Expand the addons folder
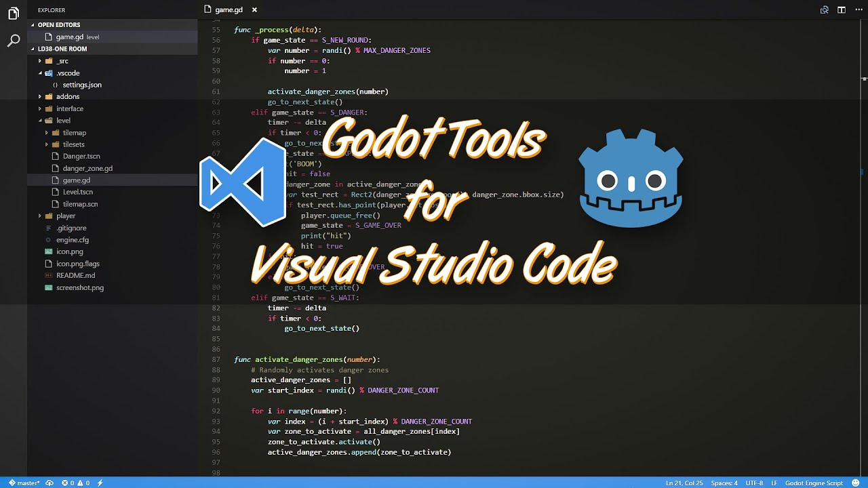 [112, 96]
